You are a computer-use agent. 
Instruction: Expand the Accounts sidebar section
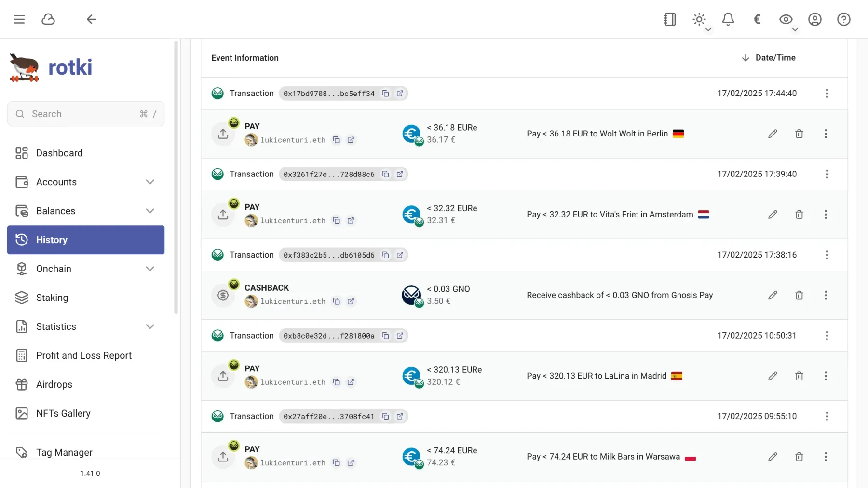click(x=150, y=182)
